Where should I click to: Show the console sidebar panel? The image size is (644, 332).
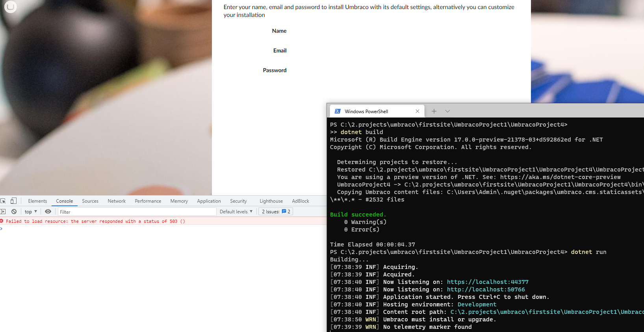click(x=3, y=212)
